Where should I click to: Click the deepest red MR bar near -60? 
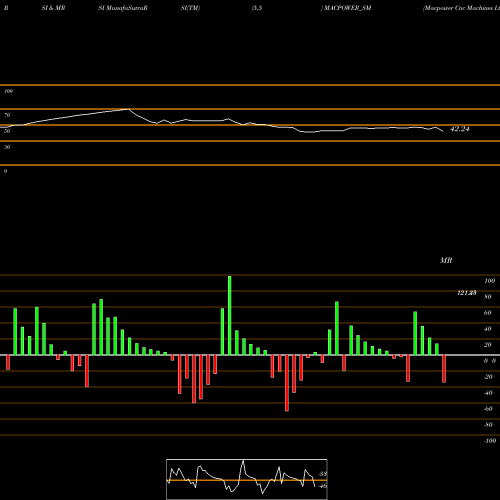(287, 383)
